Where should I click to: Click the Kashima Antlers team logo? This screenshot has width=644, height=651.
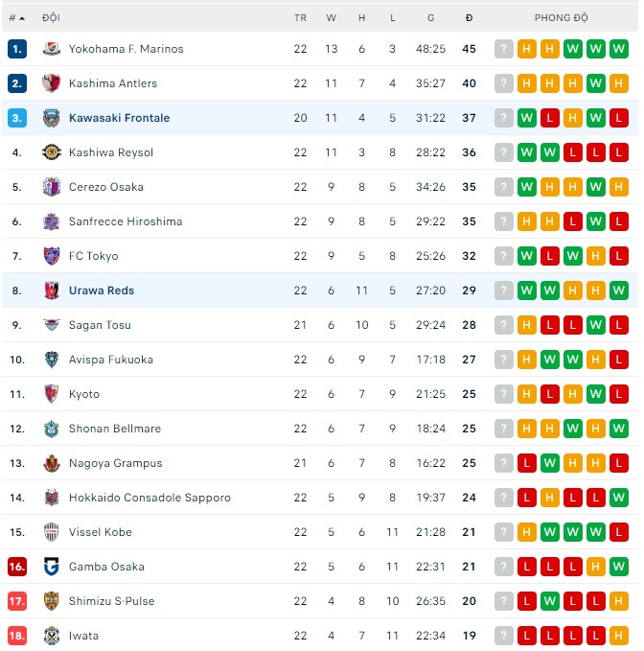[x=51, y=83]
